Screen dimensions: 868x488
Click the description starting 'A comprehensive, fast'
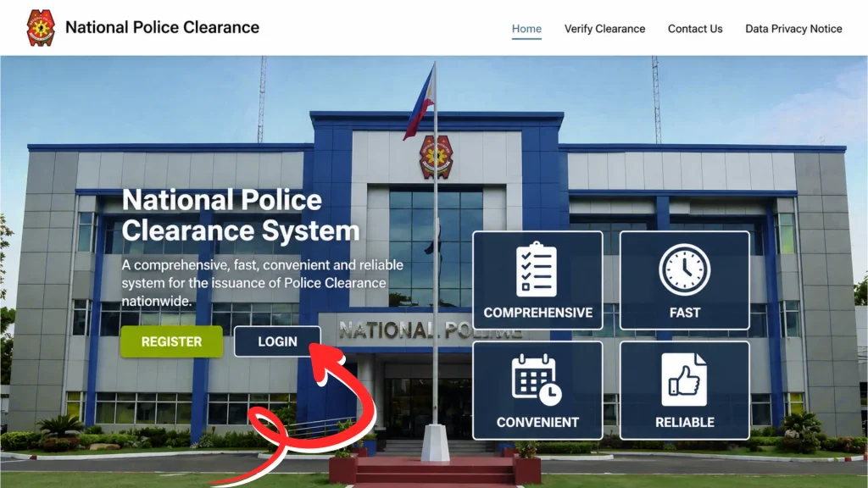coord(263,283)
